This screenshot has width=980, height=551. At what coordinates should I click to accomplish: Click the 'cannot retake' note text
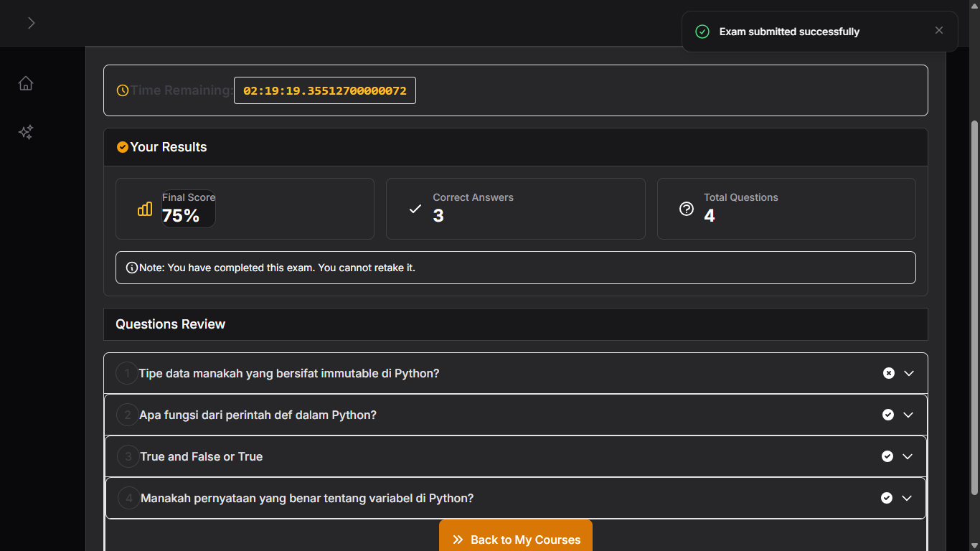277,268
